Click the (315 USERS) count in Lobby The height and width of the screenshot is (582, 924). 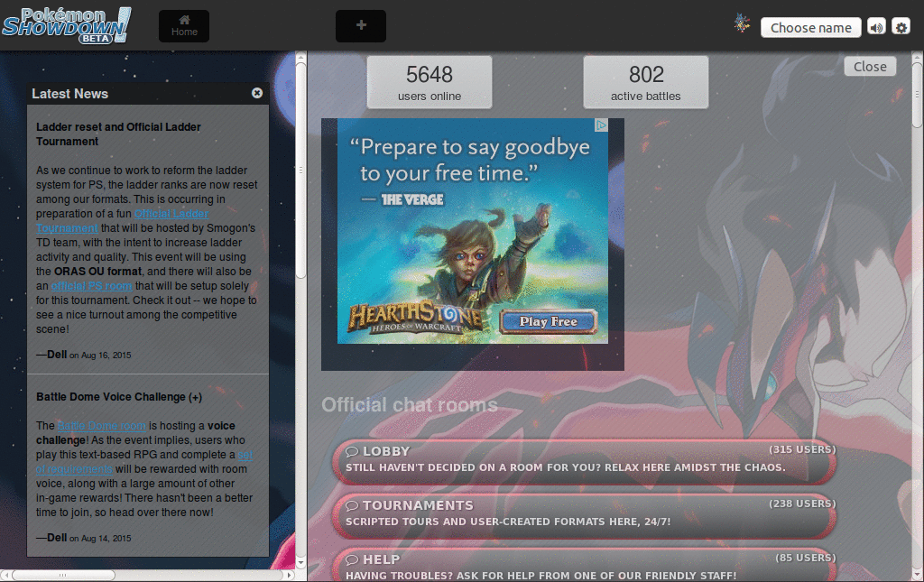pos(802,449)
